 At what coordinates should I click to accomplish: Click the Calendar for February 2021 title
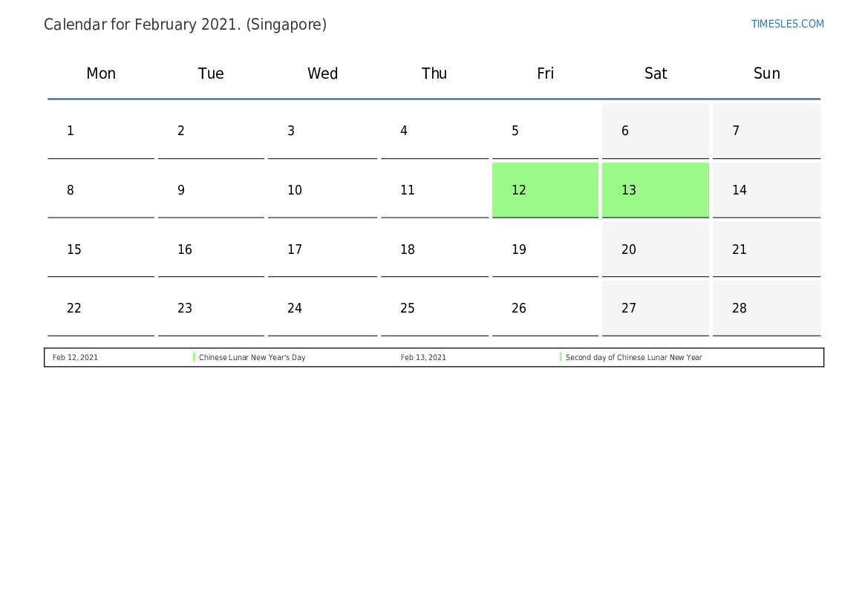[x=185, y=25]
